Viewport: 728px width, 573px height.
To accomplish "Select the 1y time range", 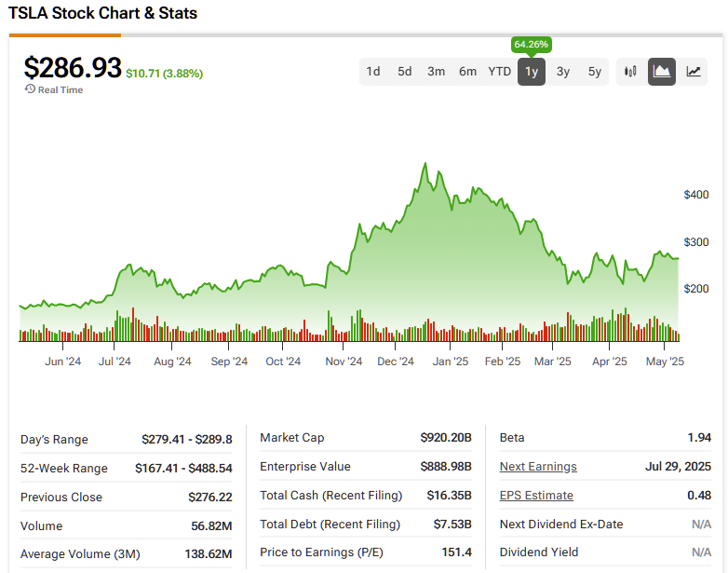I will click(532, 72).
